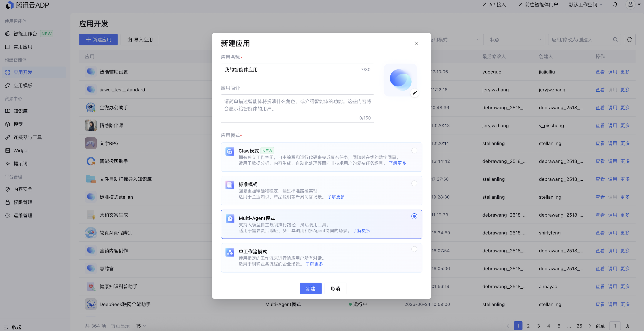Click the 模型 cube icon in sidebar
This screenshot has width=644, height=331.
click(8, 124)
